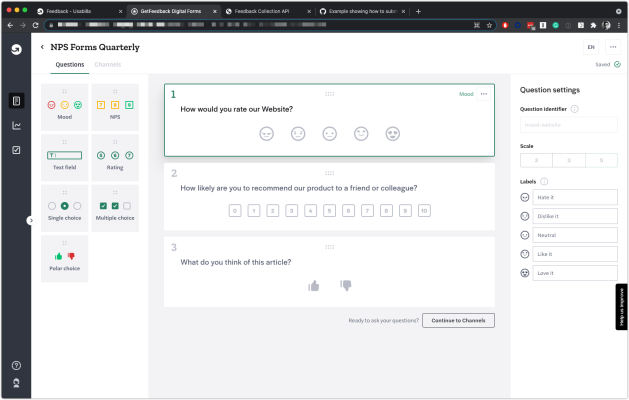The height and width of the screenshot is (400, 629).
Task: Open question 1 more options menu
Action: pyautogui.click(x=484, y=94)
